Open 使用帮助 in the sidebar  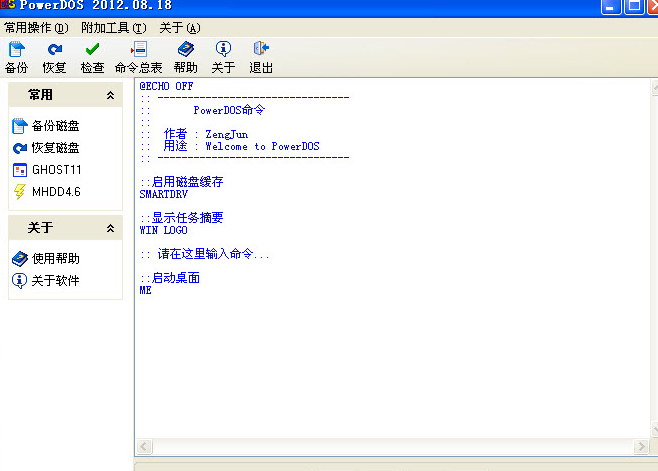(x=55, y=259)
